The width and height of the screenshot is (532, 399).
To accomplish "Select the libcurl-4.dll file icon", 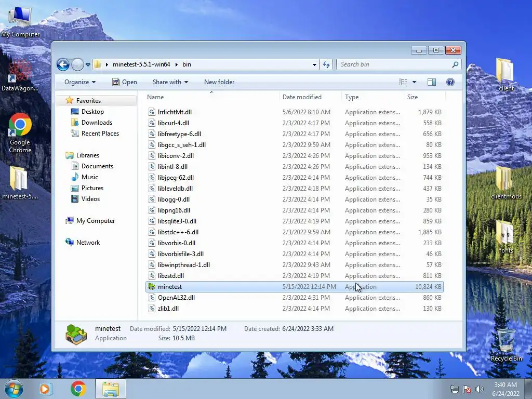I will point(152,123).
